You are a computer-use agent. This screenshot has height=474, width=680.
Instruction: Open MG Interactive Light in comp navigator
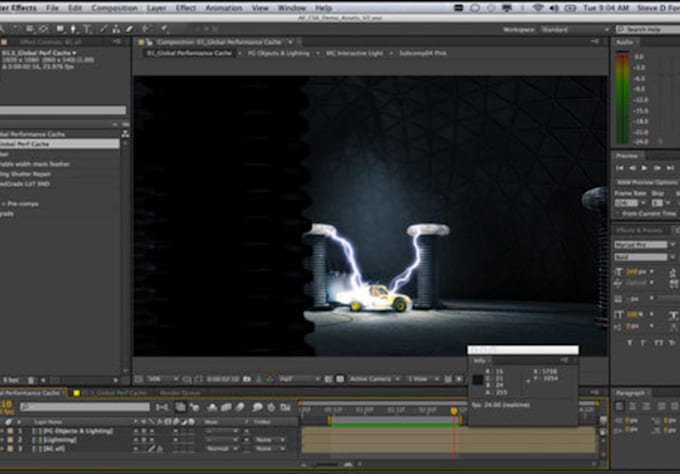pyautogui.click(x=355, y=53)
